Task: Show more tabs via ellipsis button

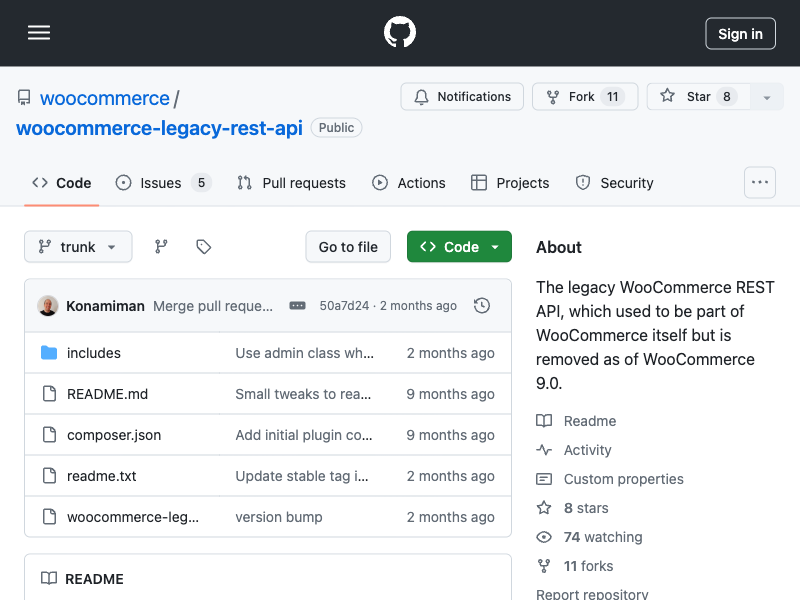Action: coord(760,182)
